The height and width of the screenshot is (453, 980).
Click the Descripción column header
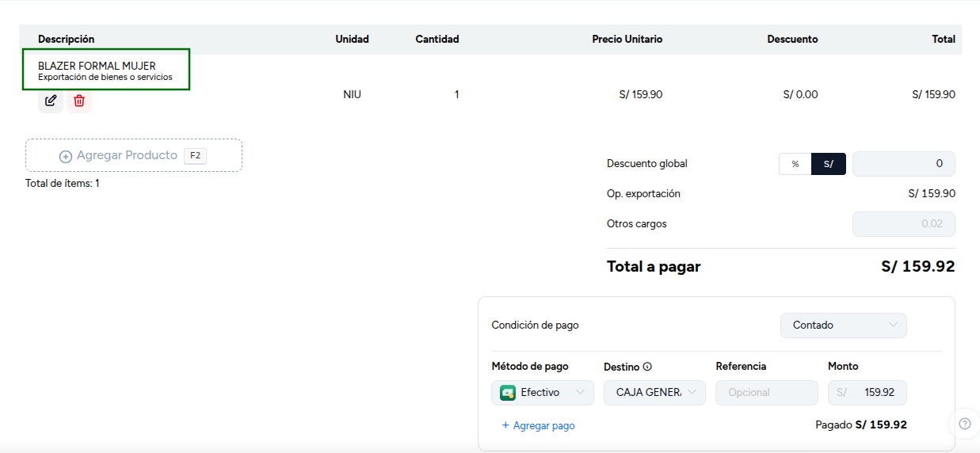66,39
